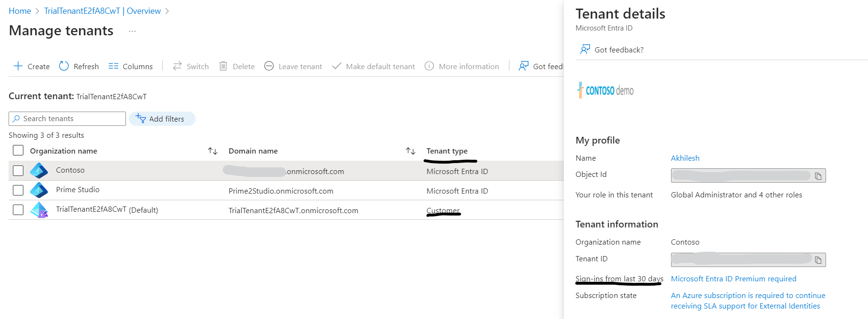This screenshot has height=319, width=868.
Task: Click the Add filters button
Action: [x=162, y=119]
